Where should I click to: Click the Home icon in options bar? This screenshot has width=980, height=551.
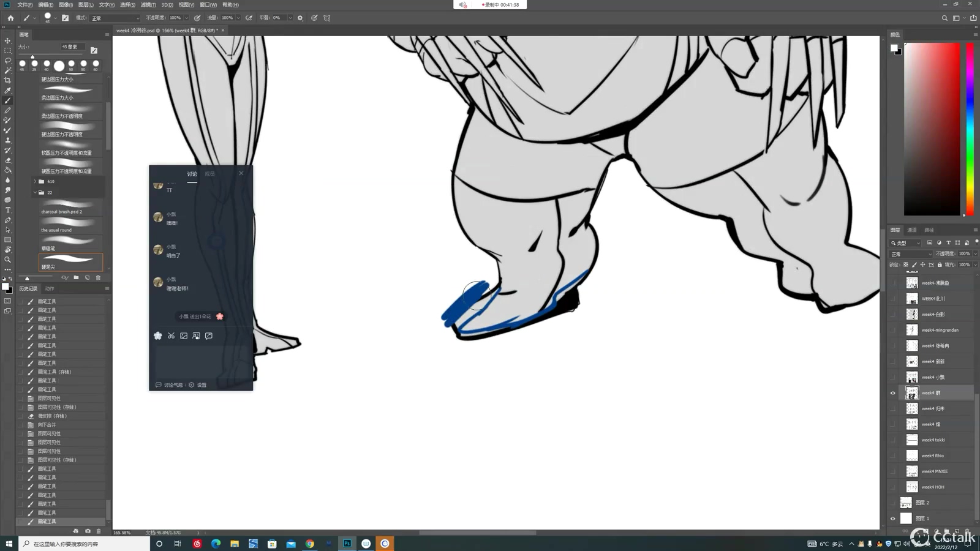tap(10, 18)
